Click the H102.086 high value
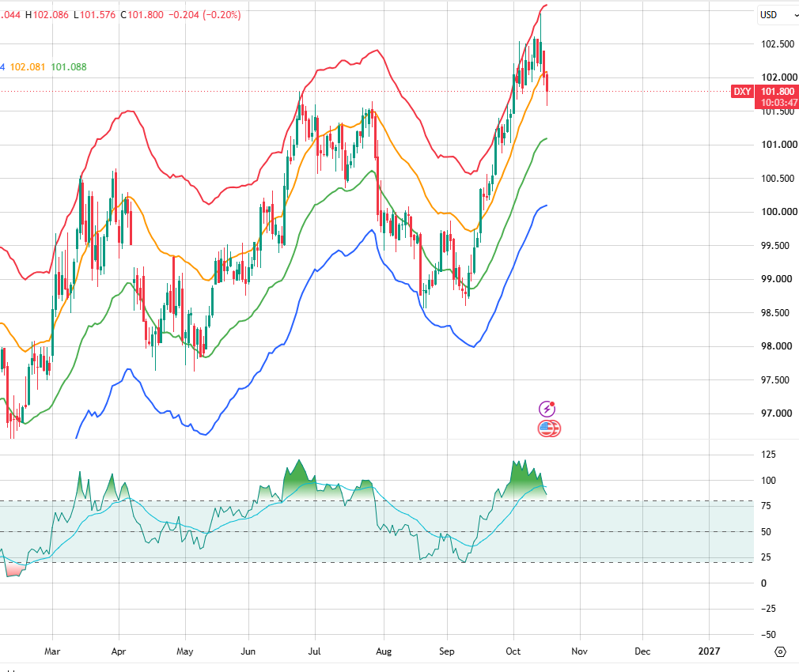This screenshot has width=799, height=672. 47,15
